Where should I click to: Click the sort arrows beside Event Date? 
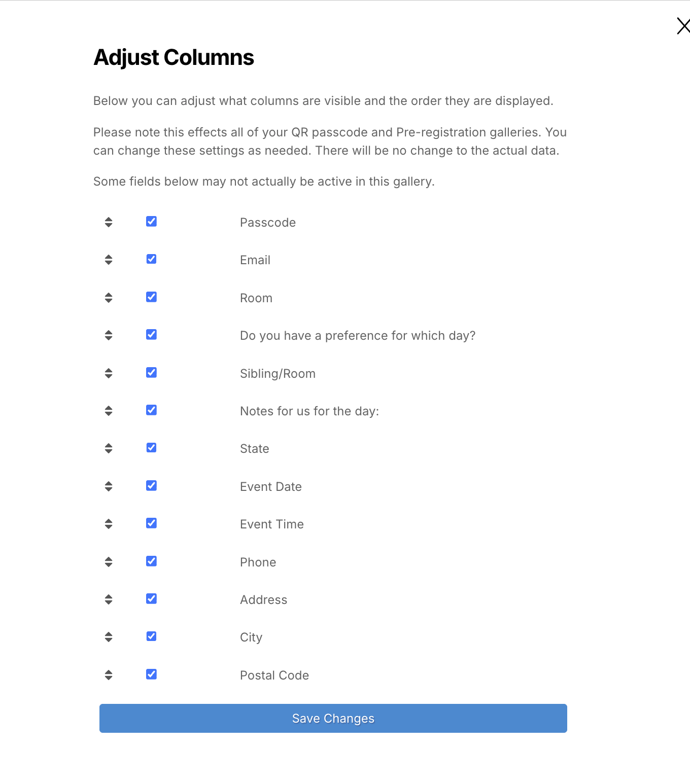pos(109,486)
